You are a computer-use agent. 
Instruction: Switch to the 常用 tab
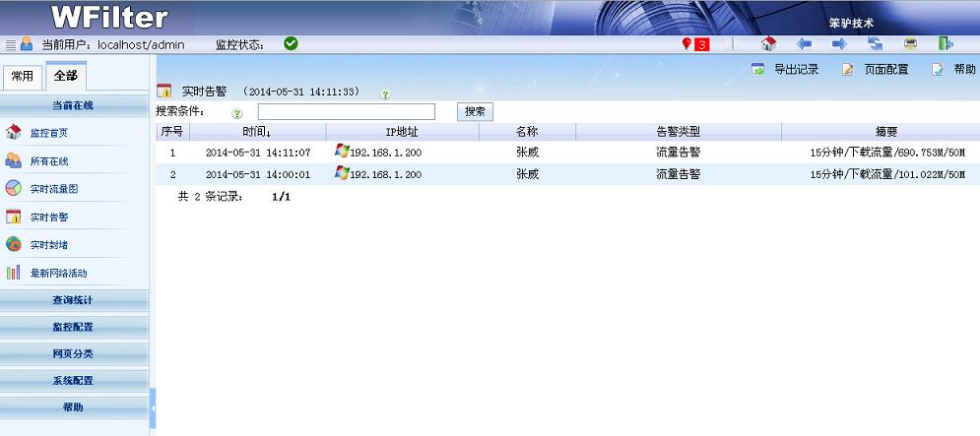(x=22, y=76)
